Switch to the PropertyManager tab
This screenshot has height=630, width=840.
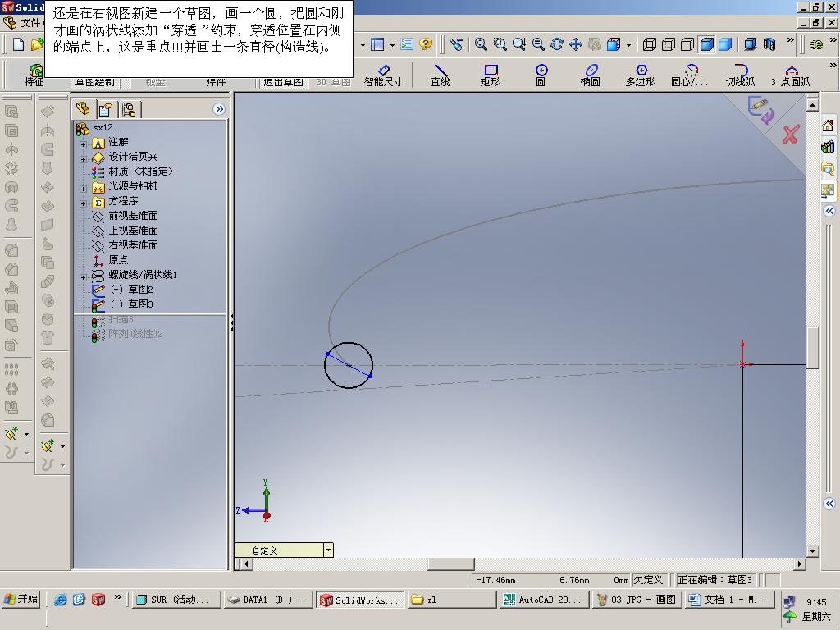(106, 110)
